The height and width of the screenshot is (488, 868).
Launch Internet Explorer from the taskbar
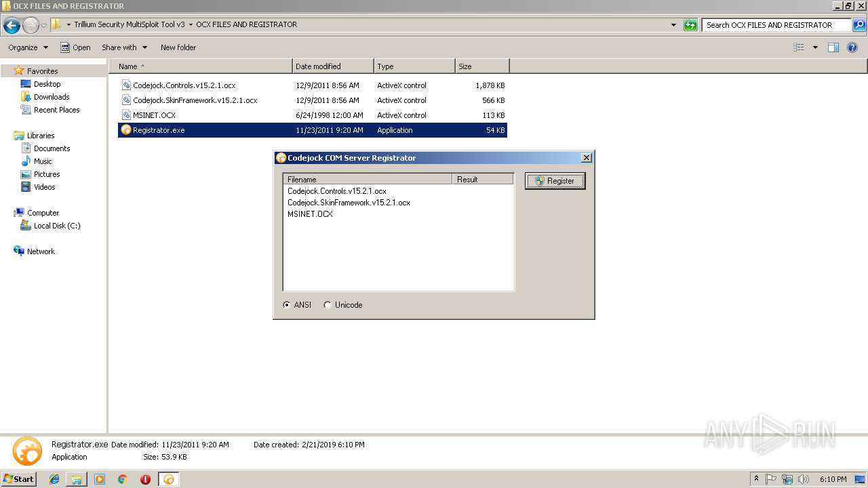coord(54,479)
